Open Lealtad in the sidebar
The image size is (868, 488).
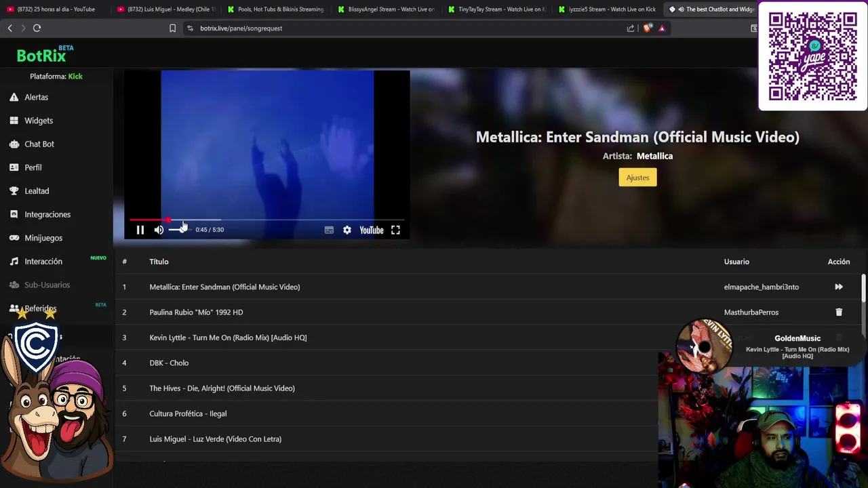coord(37,191)
